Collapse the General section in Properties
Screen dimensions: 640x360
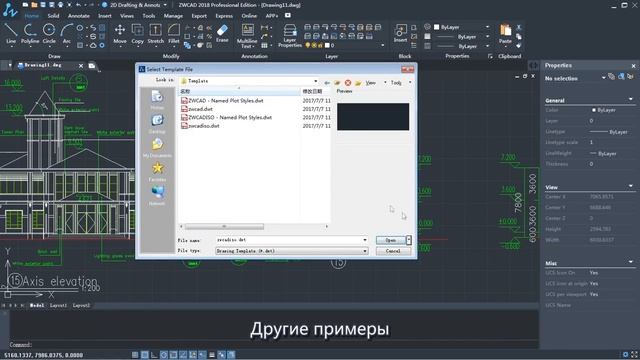(631, 99)
